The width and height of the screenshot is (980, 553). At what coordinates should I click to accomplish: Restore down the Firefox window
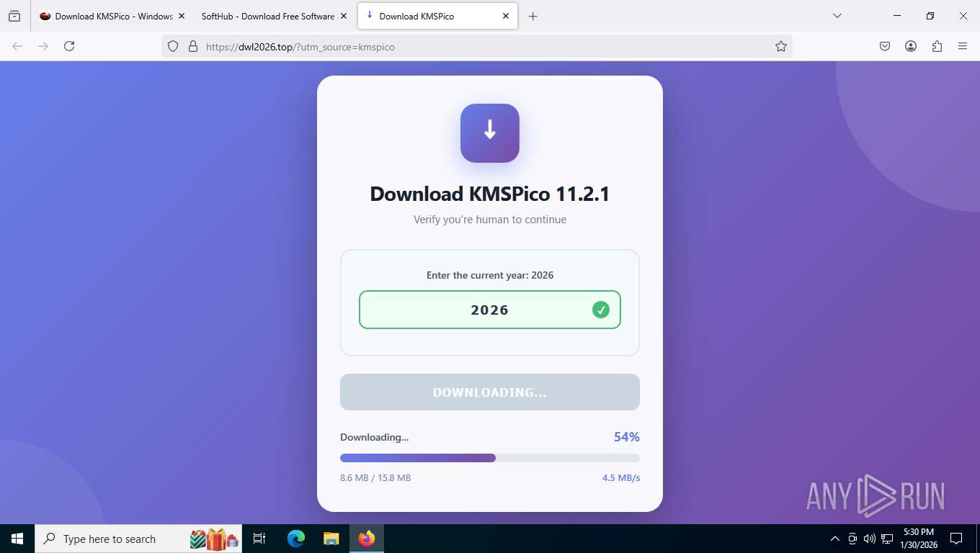pyautogui.click(x=930, y=16)
